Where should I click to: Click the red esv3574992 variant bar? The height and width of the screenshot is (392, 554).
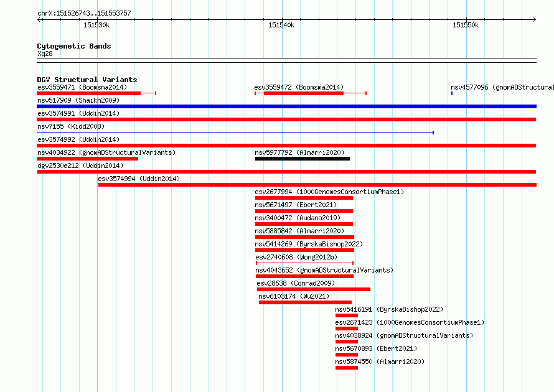(x=286, y=146)
